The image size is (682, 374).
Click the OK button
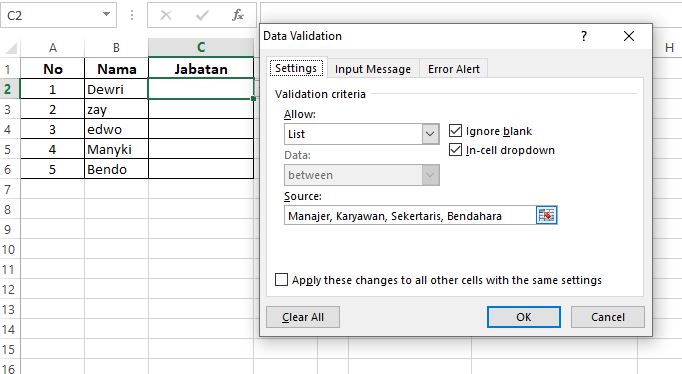click(524, 317)
